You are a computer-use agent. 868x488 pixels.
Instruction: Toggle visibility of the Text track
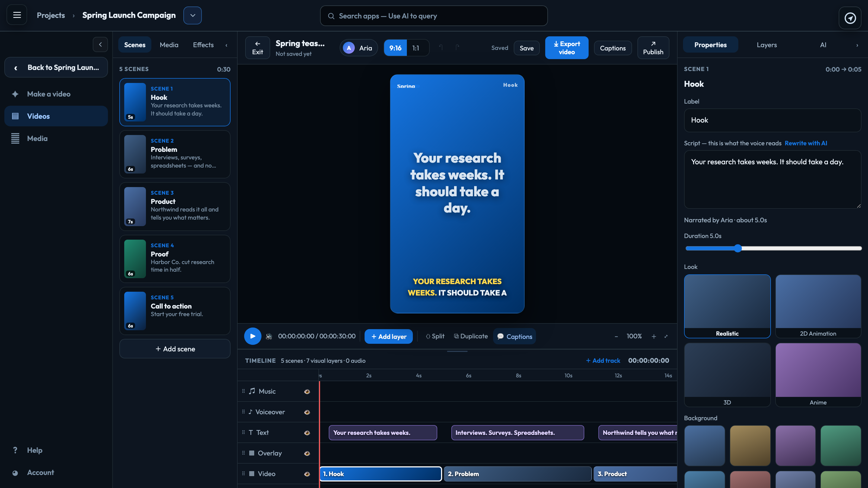(307, 433)
